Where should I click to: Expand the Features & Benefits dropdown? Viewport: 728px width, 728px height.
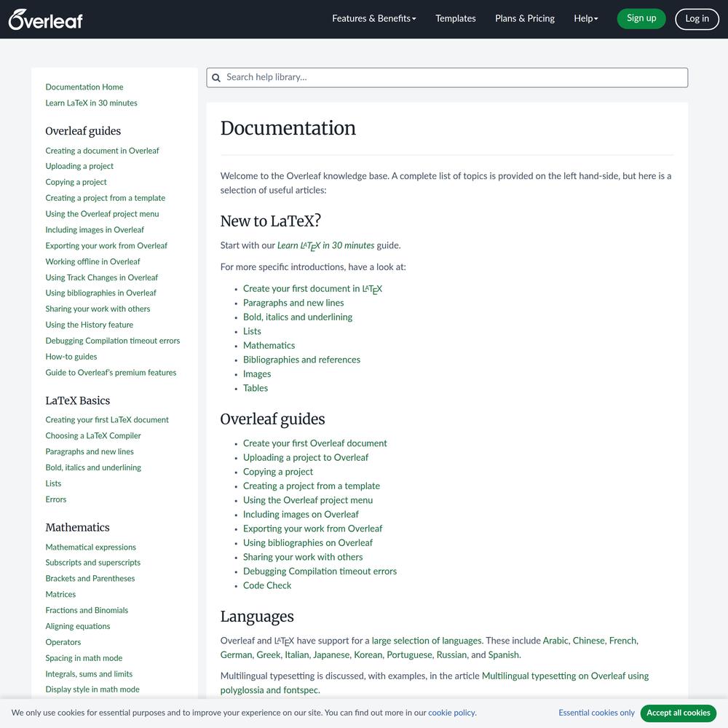pos(373,19)
